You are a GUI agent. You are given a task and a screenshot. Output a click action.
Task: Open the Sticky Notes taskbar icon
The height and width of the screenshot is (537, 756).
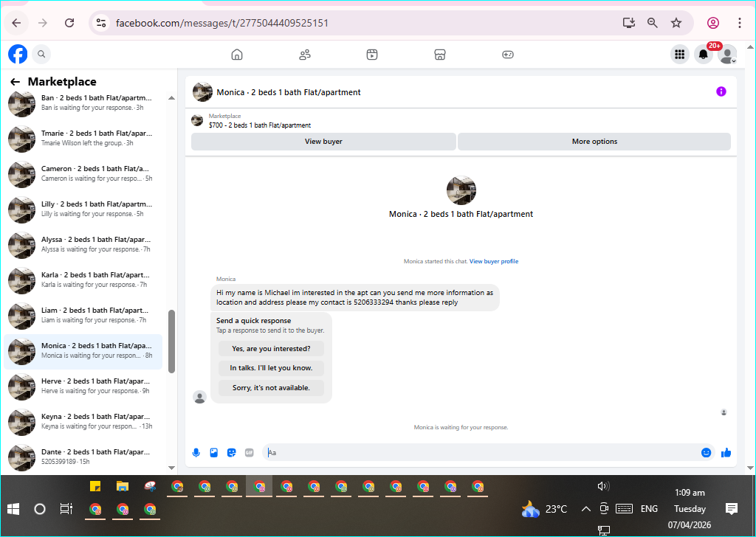click(95, 486)
